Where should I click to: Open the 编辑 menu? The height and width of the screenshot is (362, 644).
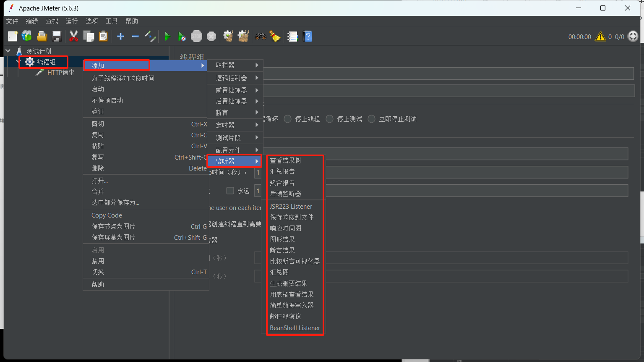coord(32,21)
